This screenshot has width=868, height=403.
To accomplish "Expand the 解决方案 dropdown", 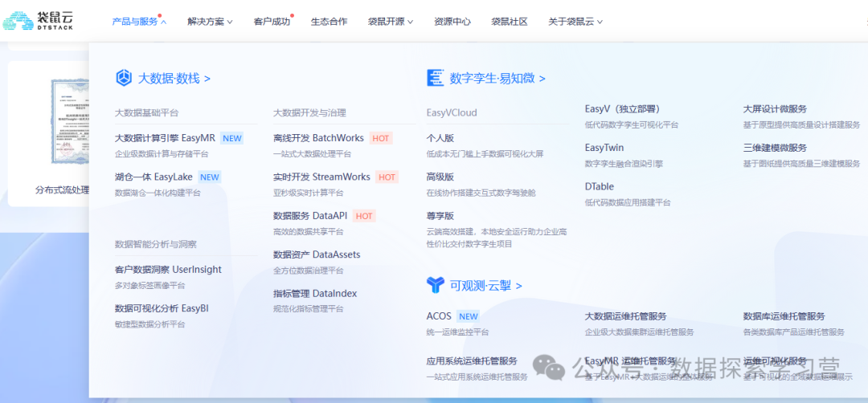I will (x=211, y=22).
